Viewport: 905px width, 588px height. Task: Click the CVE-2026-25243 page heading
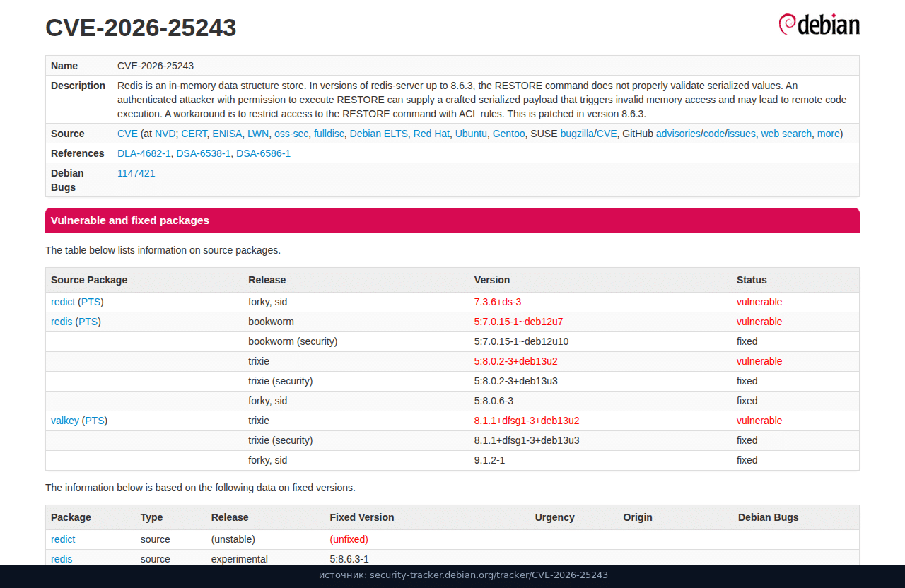141,28
